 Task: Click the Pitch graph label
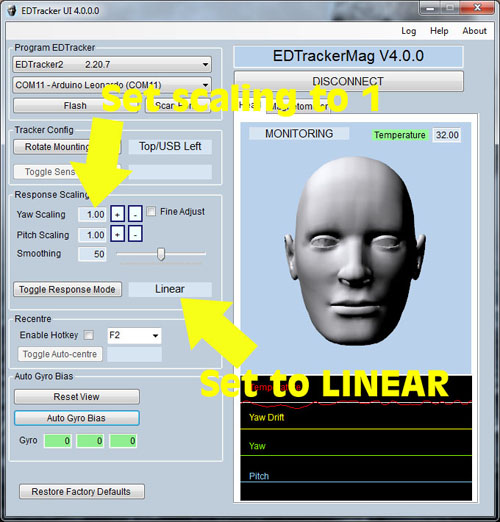coord(259,476)
